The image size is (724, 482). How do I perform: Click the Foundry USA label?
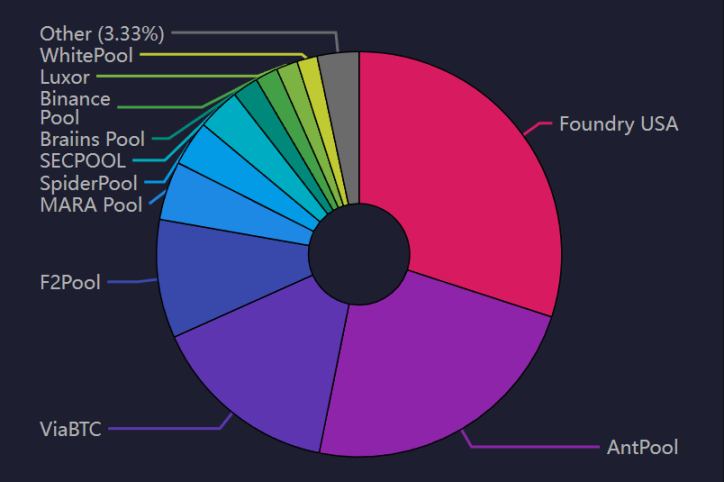coord(618,124)
